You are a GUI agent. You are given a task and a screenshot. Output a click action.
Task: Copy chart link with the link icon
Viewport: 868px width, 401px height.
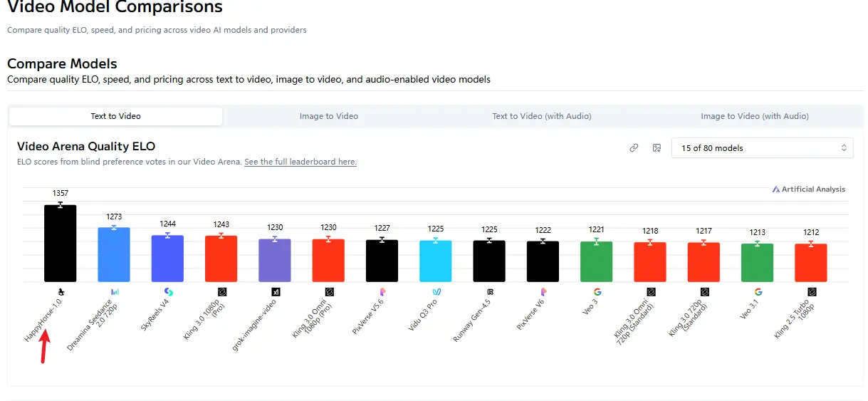pyautogui.click(x=634, y=148)
